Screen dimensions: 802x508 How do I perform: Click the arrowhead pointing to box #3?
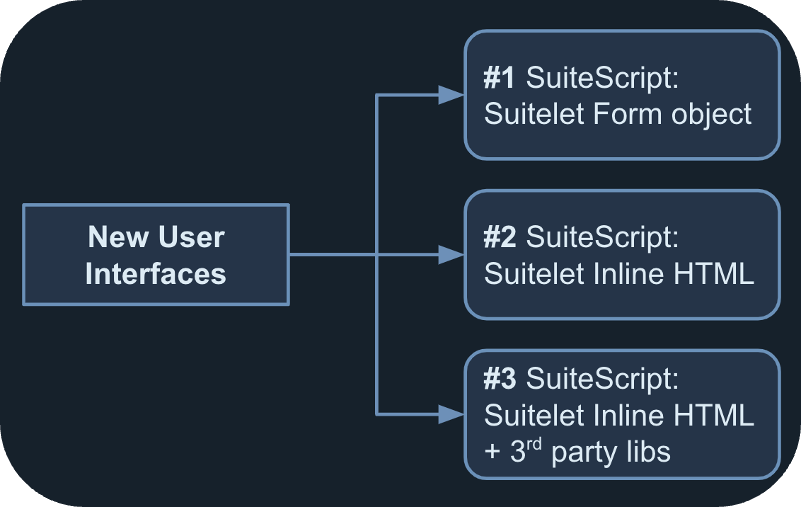click(452, 413)
